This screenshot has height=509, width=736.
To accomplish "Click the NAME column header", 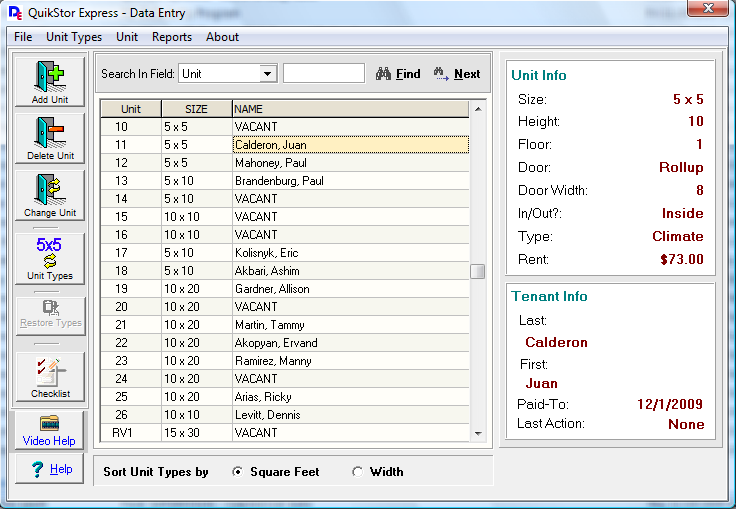I will click(x=351, y=109).
